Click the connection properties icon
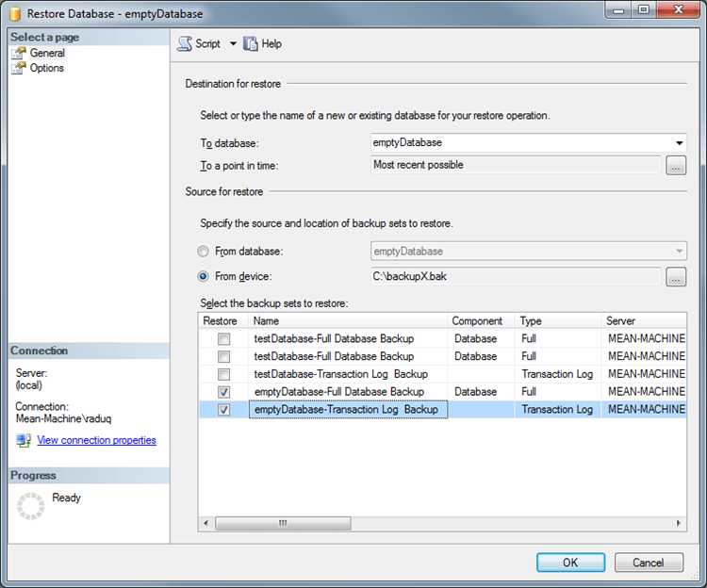Viewport: 707px width, 588px height. (24, 440)
